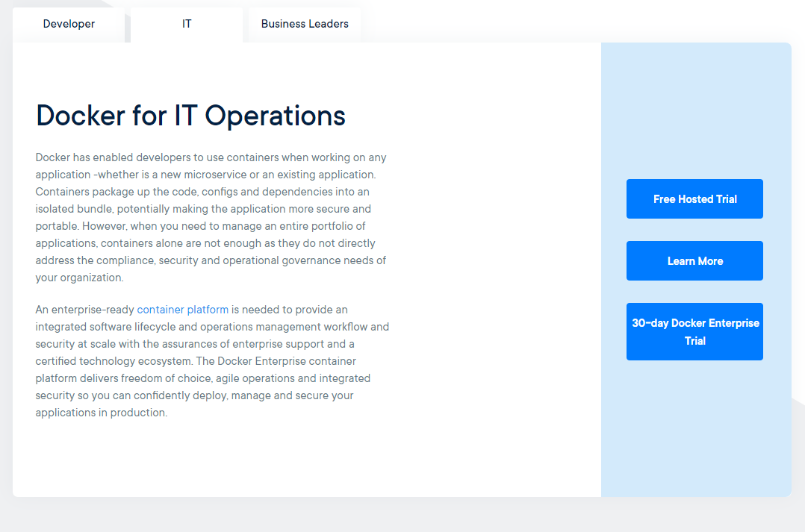The height and width of the screenshot is (532, 805).
Task: Click the word "Docker" in the page heading
Action: pyautogui.click(x=80, y=116)
